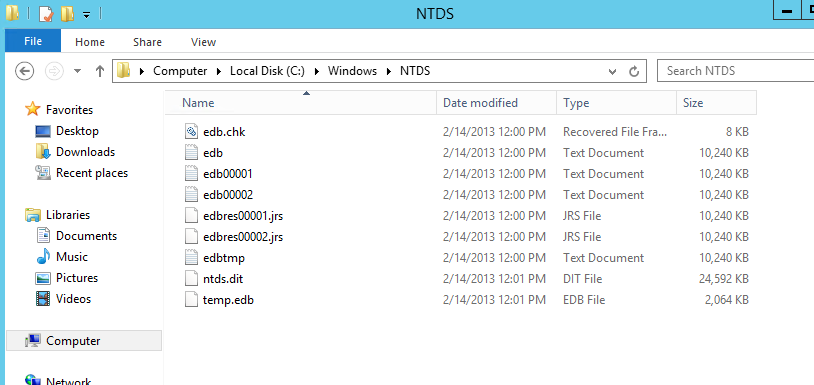Refresh the NTDS folder view
The width and height of the screenshot is (814, 385).
[x=633, y=71]
